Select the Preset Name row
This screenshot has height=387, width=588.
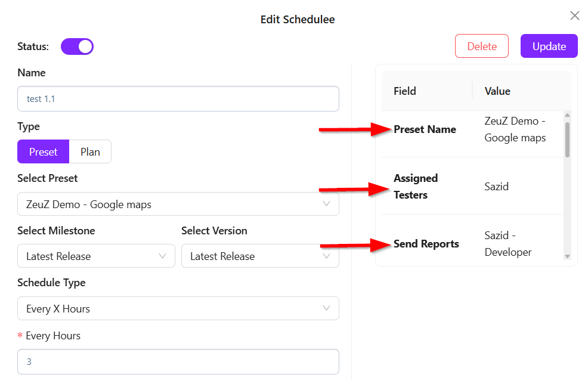(x=425, y=129)
